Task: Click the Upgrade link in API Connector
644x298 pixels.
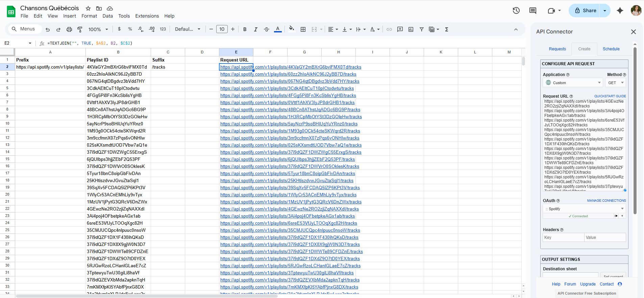Action: click(588, 284)
